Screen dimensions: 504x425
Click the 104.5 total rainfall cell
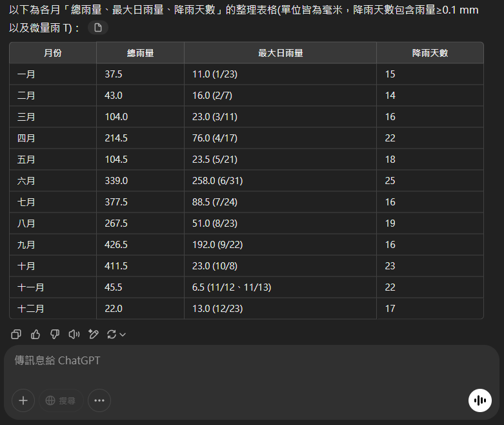click(x=141, y=160)
